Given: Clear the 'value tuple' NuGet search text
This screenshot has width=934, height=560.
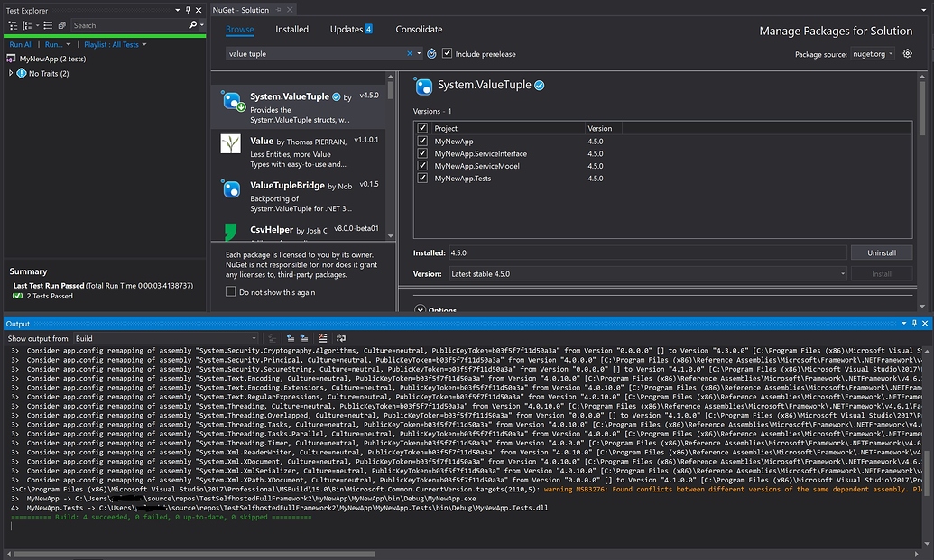Looking at the screenshot, I should click(410, 53).
